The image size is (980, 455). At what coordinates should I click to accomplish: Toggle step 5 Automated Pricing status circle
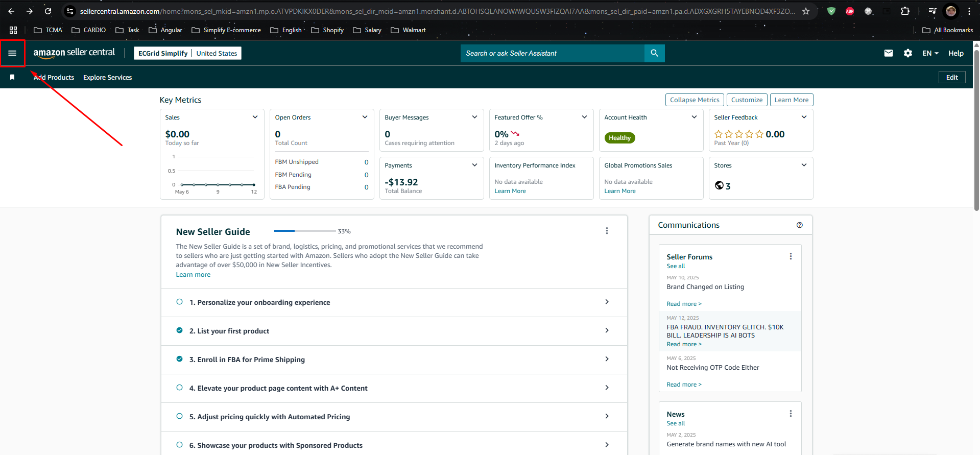click(179, 416)
